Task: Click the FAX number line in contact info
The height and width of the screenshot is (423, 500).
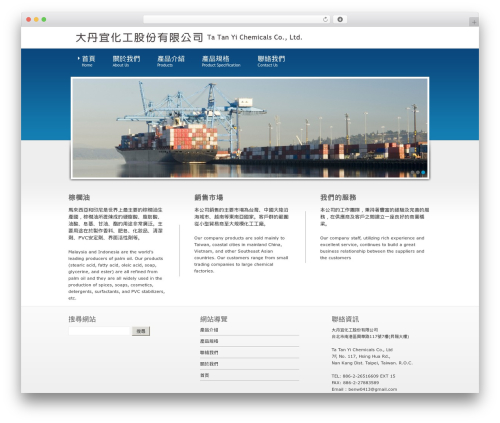Action: click(355, 383)
